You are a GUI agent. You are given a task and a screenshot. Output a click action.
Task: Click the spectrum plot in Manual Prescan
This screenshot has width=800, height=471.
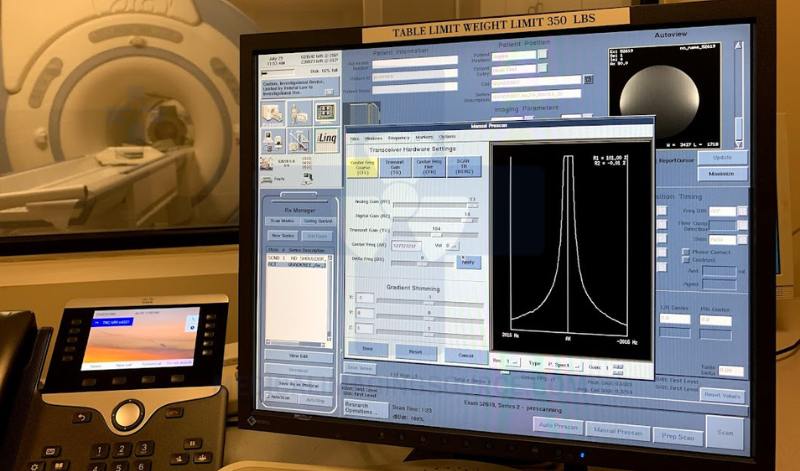pos(569,250)
